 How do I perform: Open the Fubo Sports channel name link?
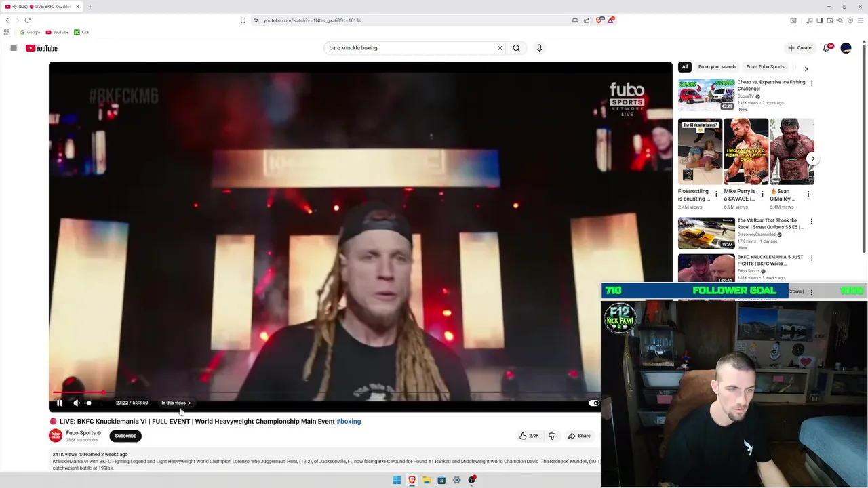tap(81, 433)
